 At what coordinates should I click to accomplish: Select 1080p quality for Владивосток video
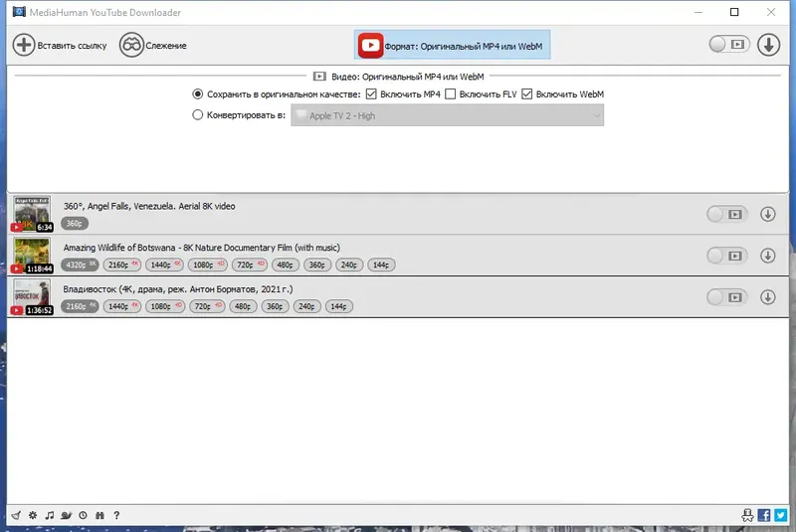click(x=165, y=306)
